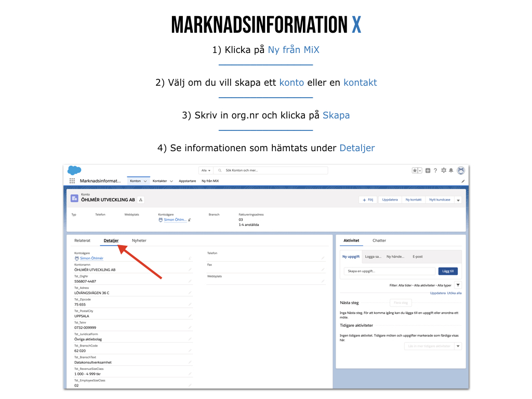532x399 pixels.
Task: Switch to the Relaterat tab
Action: (x=82, y=241)
